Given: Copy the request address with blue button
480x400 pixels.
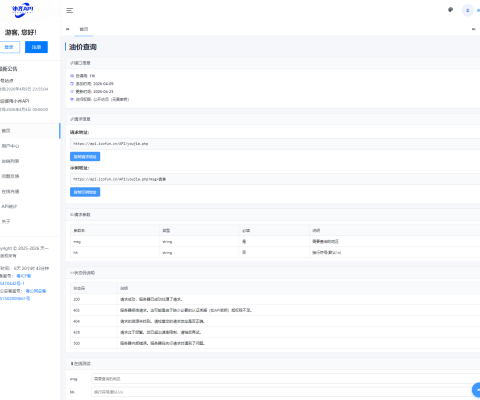Looking at the screenshot, I should 85,157.
